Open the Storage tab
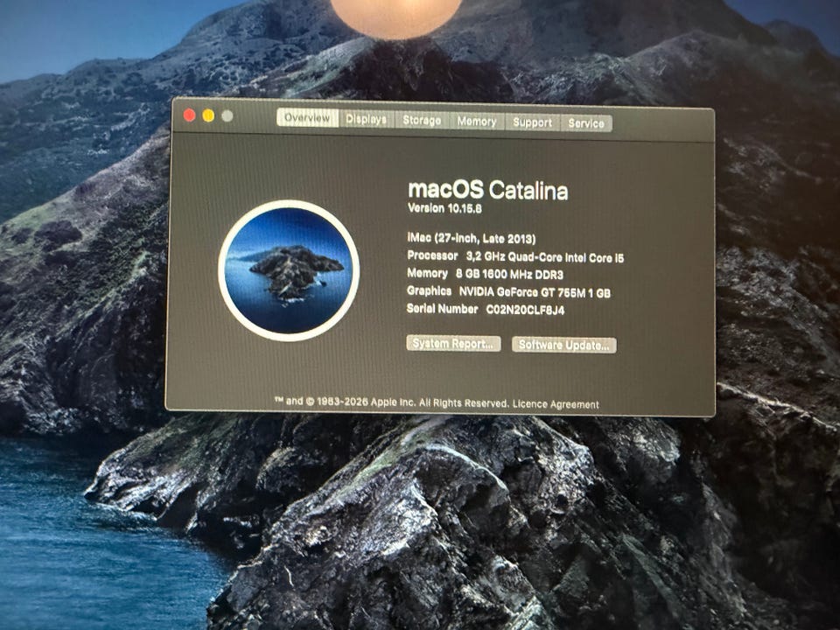Screen dimensions: 840x630 [422, 120]
